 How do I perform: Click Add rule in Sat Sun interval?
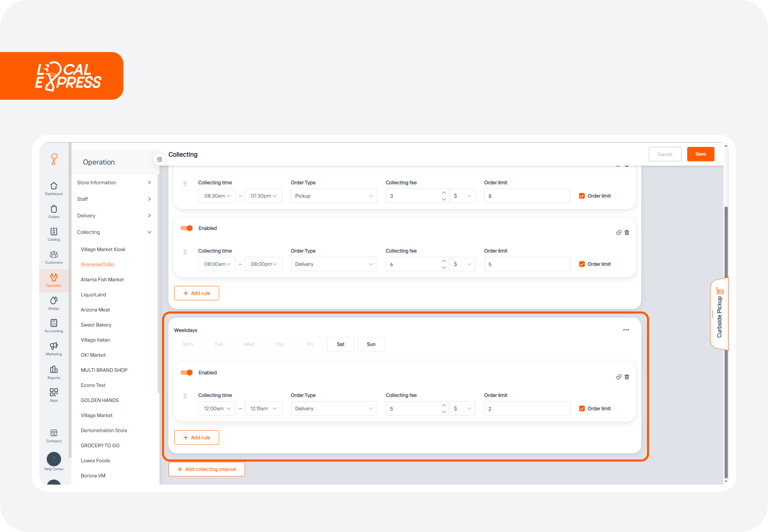coord(196,437)
